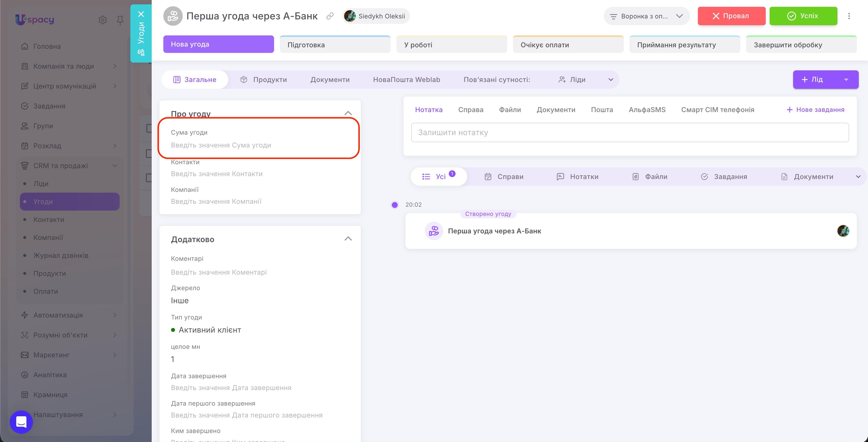Open Крамниця in the sidebar
868x442 pixels.
pos(50,394)
